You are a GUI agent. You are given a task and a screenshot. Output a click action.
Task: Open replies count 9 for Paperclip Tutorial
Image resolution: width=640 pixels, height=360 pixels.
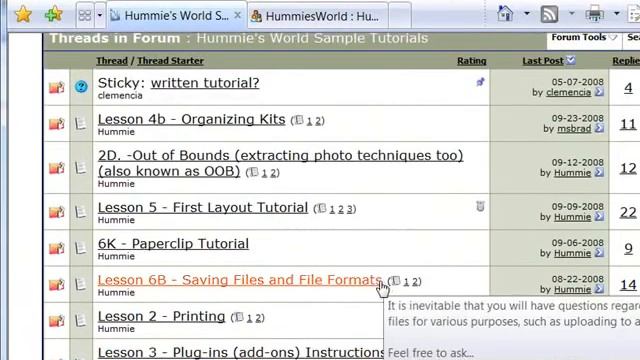tap(629, 249)
